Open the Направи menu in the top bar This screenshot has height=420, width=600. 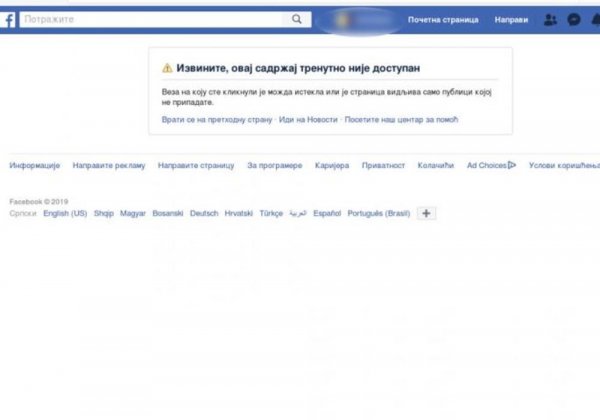[511, 19]
